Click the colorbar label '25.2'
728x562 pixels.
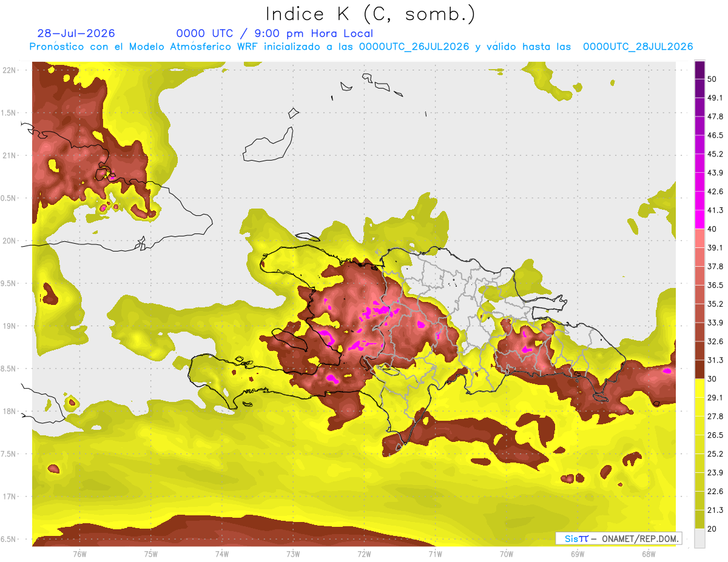point(715,453)
